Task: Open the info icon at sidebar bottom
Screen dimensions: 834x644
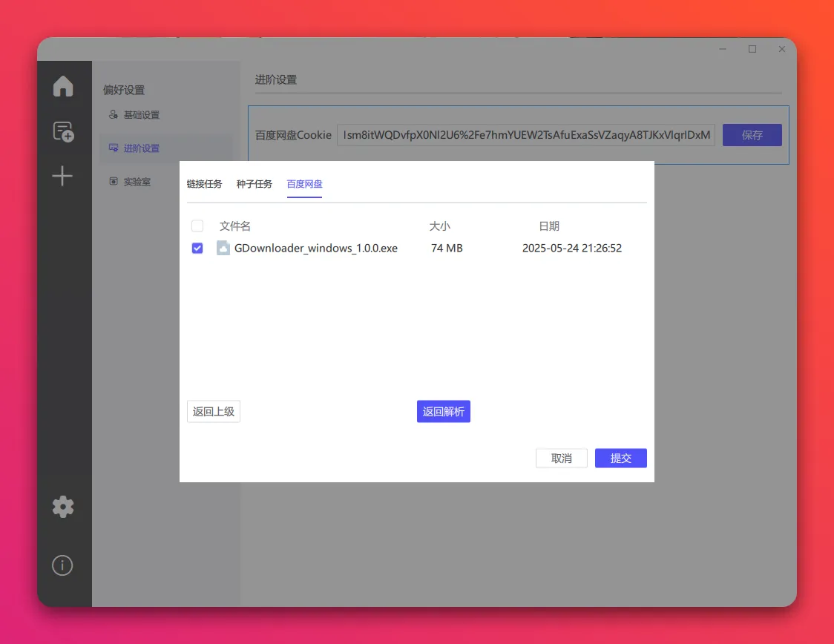Action: (62, 565)
